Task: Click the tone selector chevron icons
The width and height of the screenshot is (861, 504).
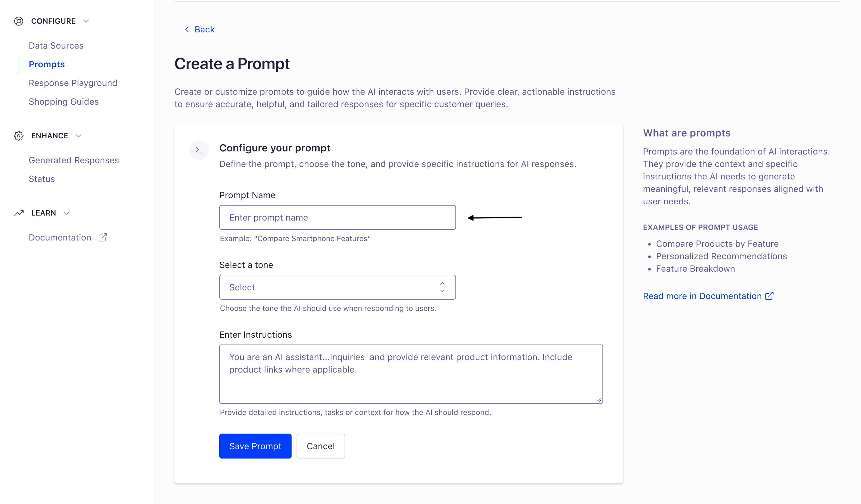Action: pyautogui.click(x=442, y=287)
